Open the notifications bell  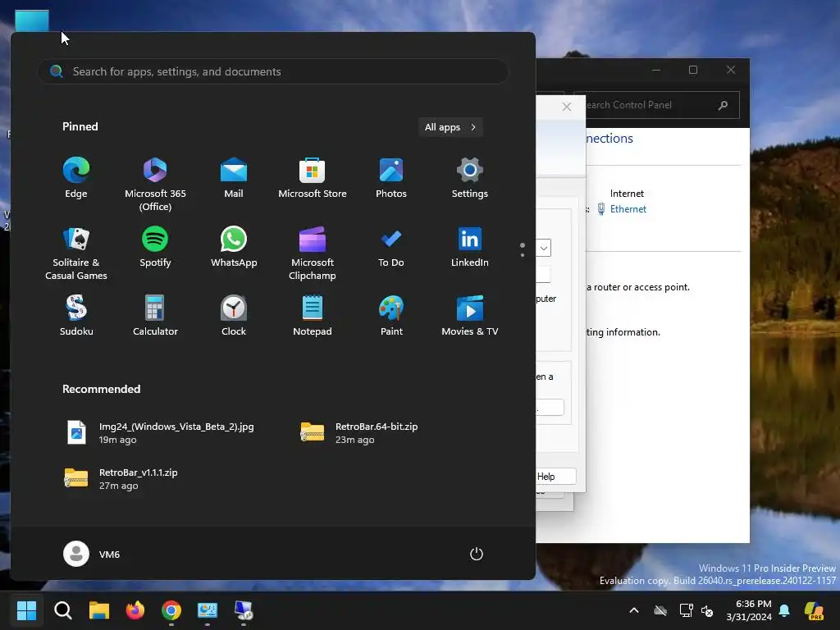[784, 610]
